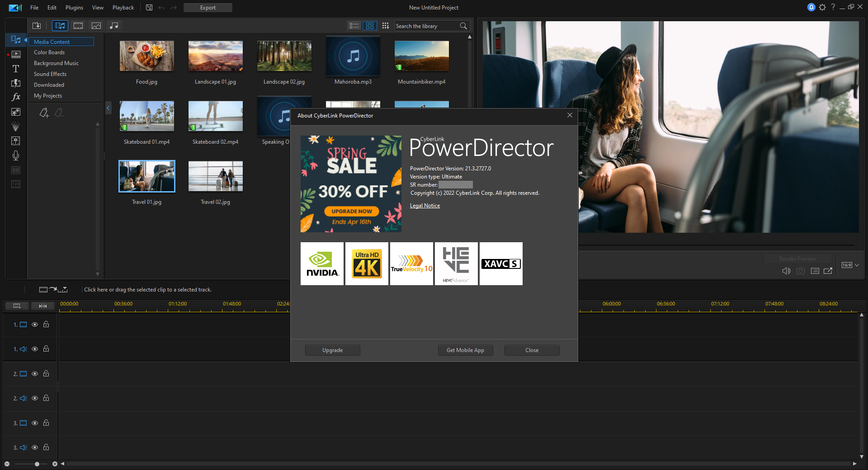868x470 pixels.
Task: Click the timeline zoom slider handle
Action: coord(37,464)
